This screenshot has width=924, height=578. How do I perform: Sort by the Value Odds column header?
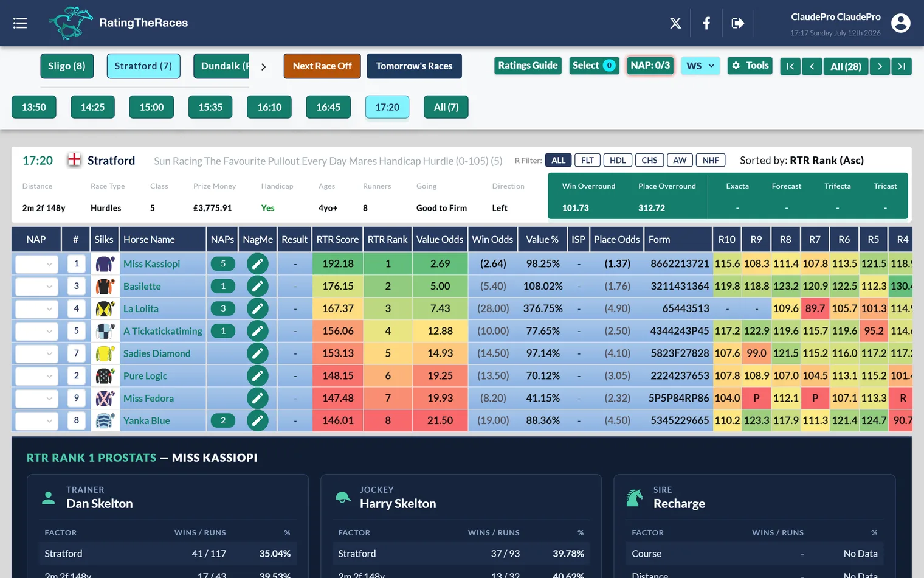pos(440,239)
